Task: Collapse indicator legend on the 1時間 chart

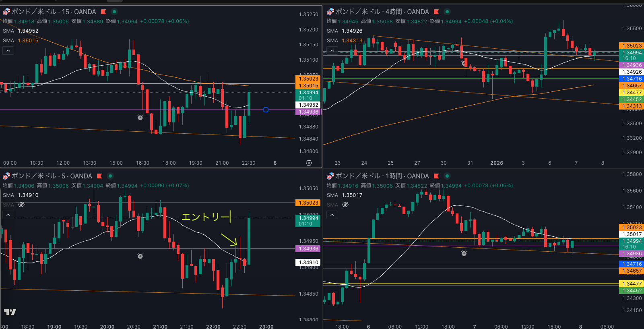Action: point(332,215)
